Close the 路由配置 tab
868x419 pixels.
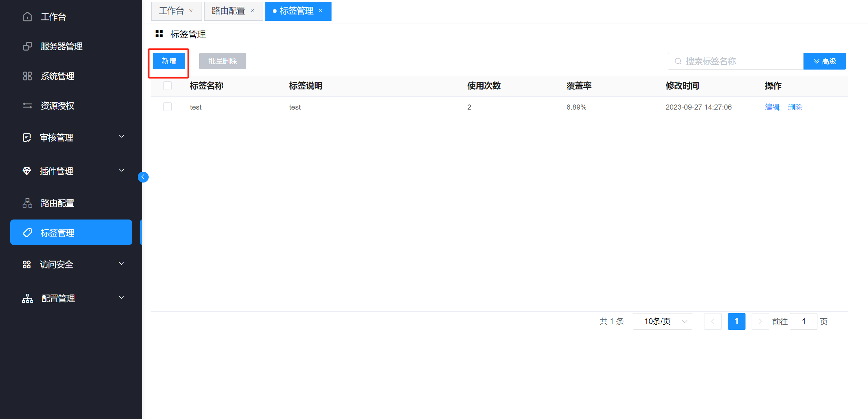tap(252, 11)
